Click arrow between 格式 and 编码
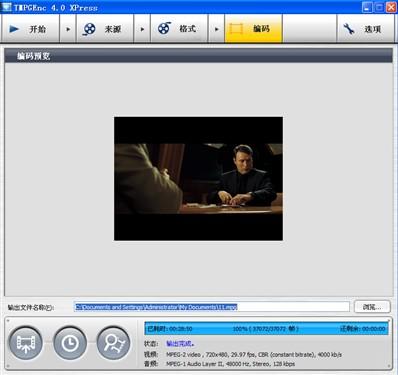This screenshot has width=398, height=375. [217, 29]
